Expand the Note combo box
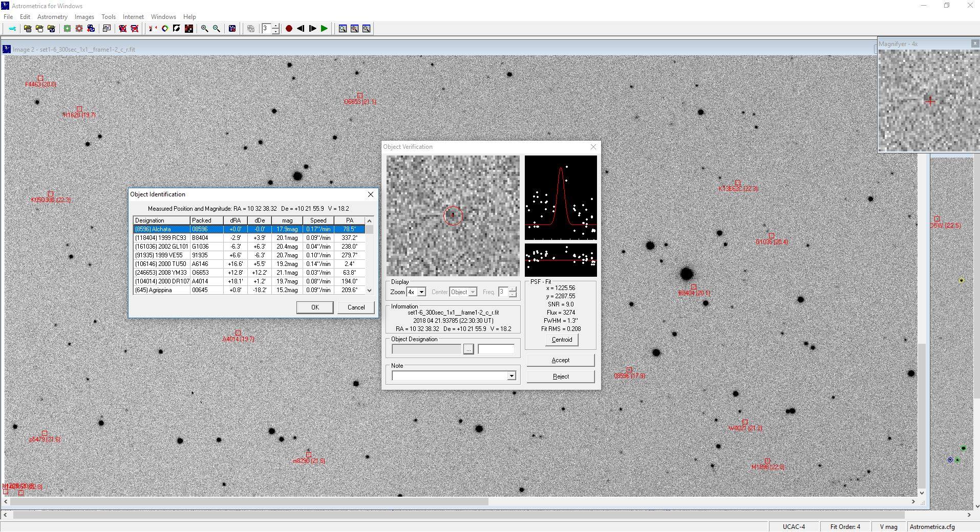Screen dimensions: 980x532 [x=511, y=376]
